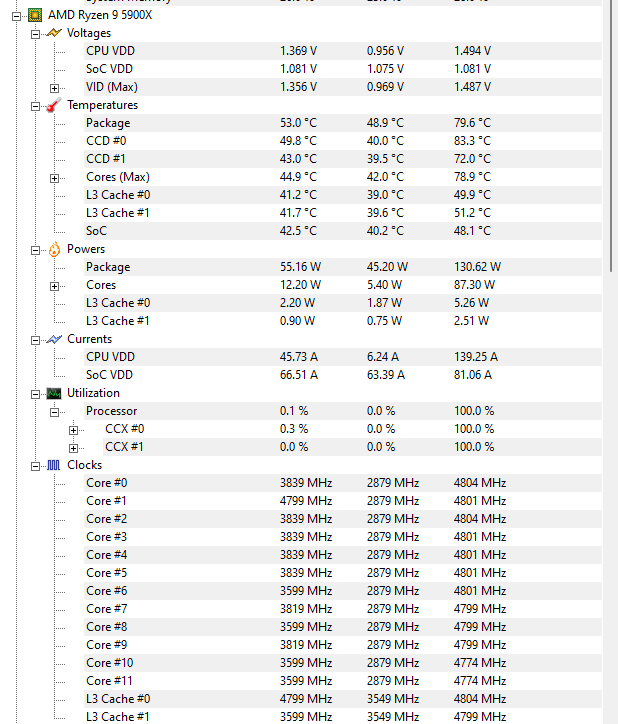Expand CCX #0 utilization details
This screenshot has width=618, height=724.
pyautogui.click(x=73, y=430)
